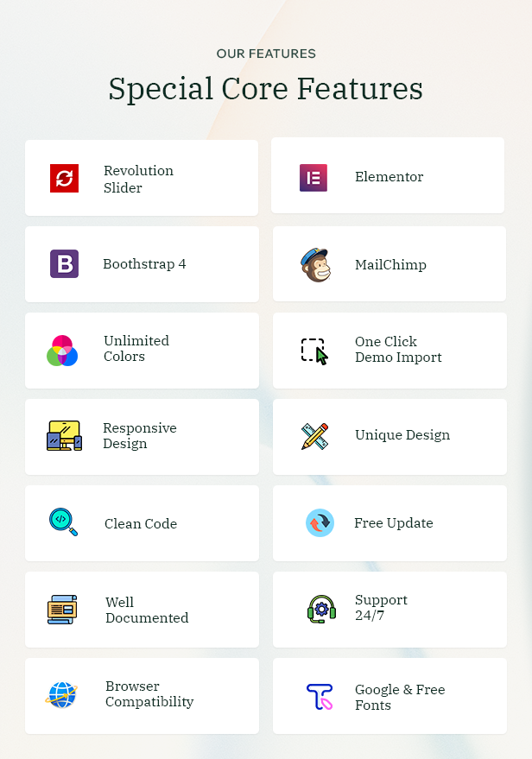Click the Special Core Features heading
This screenshot has width=532, height=759.
[x=266, y=89]
